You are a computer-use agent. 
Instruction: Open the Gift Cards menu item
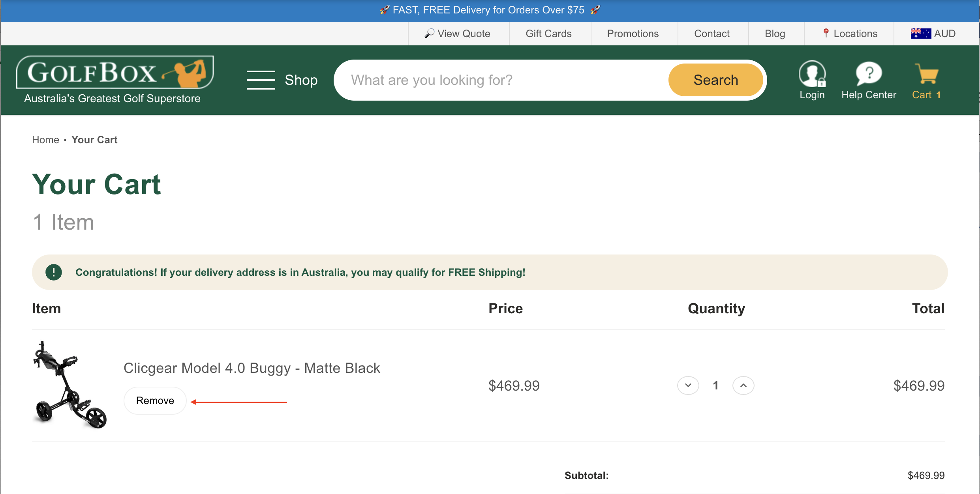(548, 34)
